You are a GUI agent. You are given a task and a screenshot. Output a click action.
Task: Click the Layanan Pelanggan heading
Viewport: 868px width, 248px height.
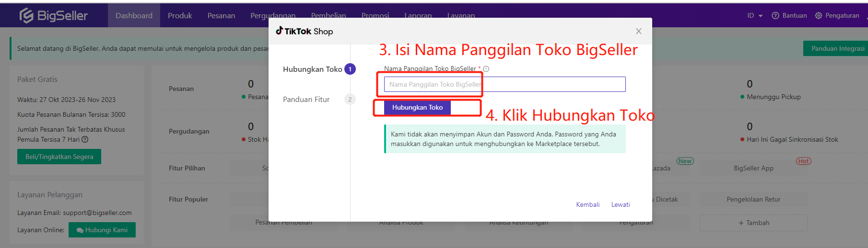[x=50, y=195]
